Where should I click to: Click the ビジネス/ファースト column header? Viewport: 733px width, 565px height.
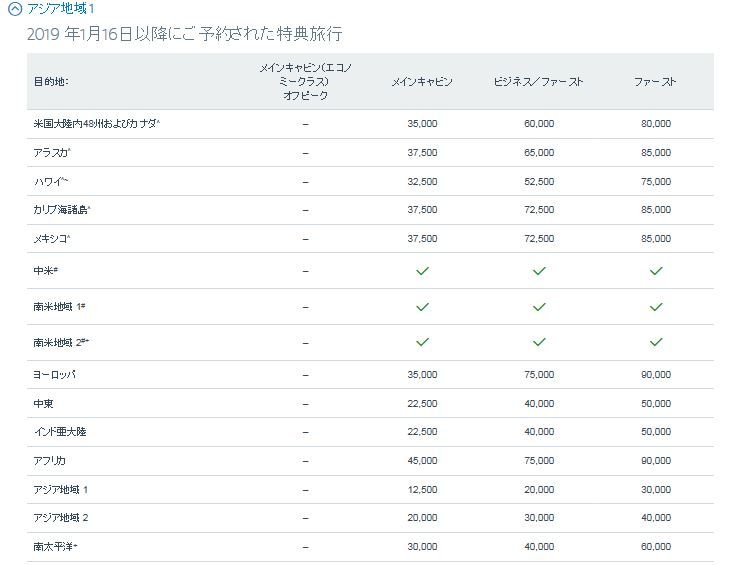(x=538, y=81)
